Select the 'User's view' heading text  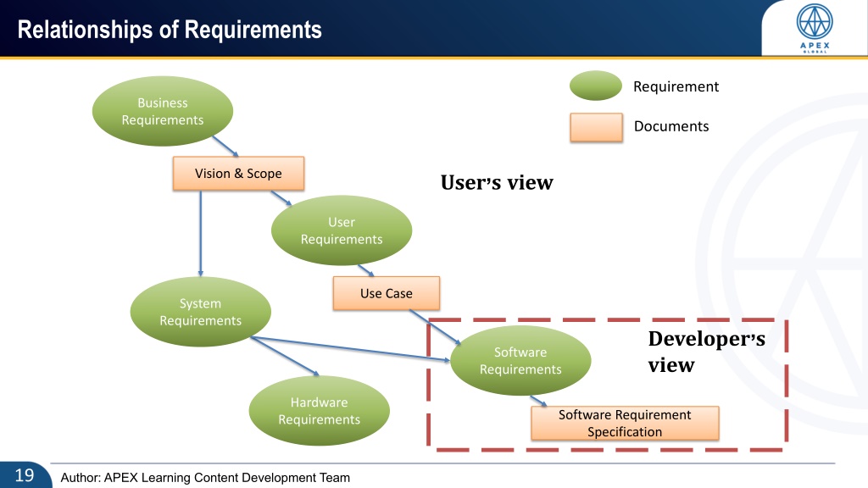(x=497, y=183)
